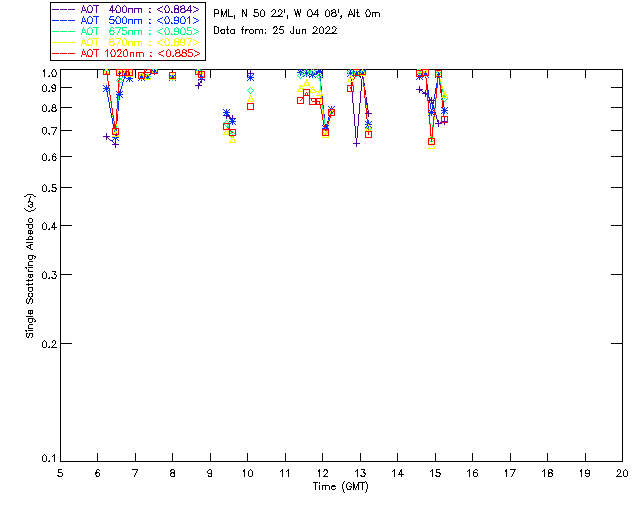Image resolution: width=640 pixels, height=512 pixels.
Task: Select the 'Data from: 25 Jun 2022' text
Action: click(275, 31)
